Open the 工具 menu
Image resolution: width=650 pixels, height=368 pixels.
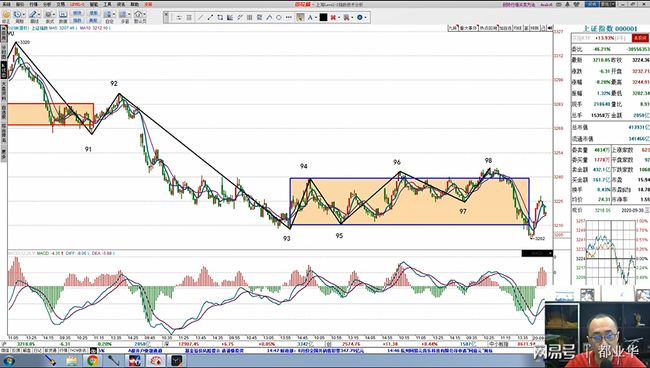click(x=107, y=4)
